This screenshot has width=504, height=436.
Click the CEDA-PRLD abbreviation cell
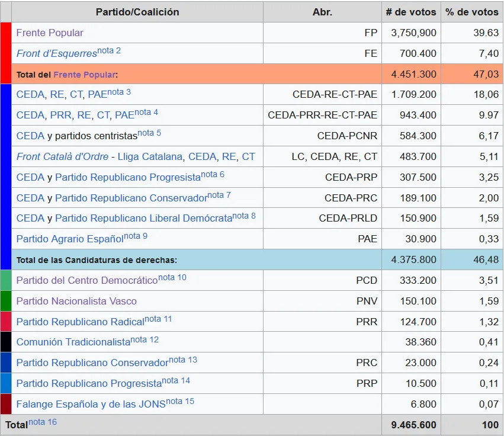pyautogui.click(x=322, y=218)
